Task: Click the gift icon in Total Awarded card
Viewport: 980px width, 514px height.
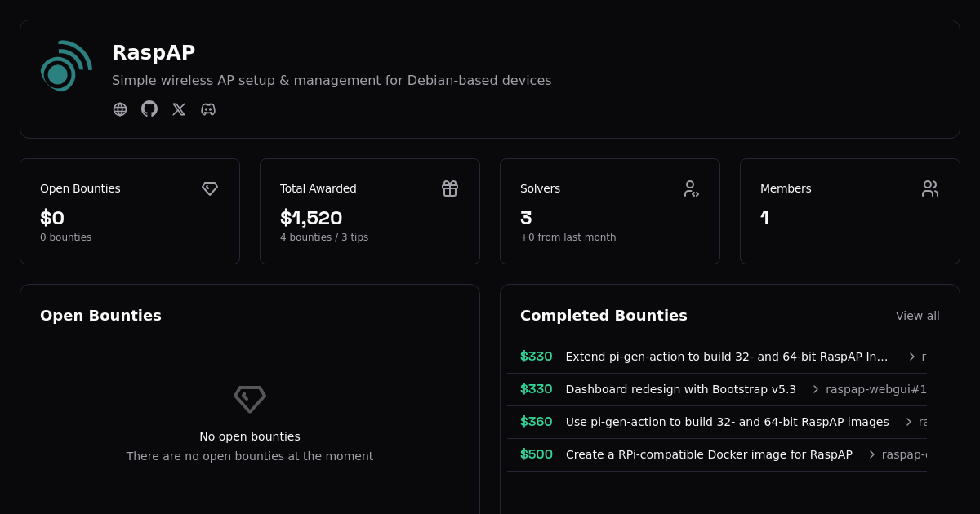Action: click(450, 188)
